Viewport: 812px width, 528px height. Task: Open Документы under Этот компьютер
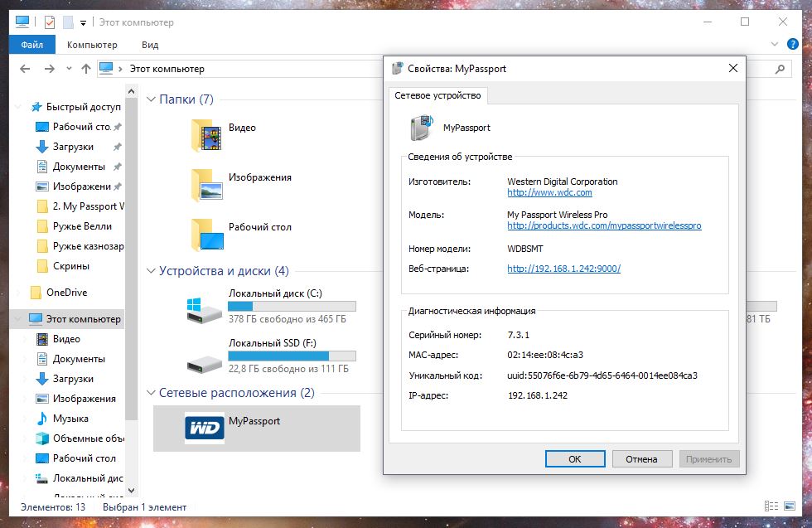point(70,359)
